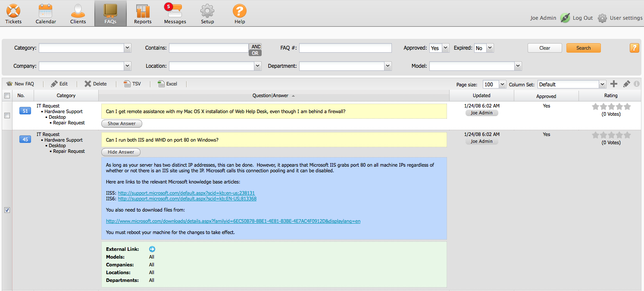Click Joe Admin tag on FAQ 51
The width and height of the screenshot is (644, 291).
point(481,113)
